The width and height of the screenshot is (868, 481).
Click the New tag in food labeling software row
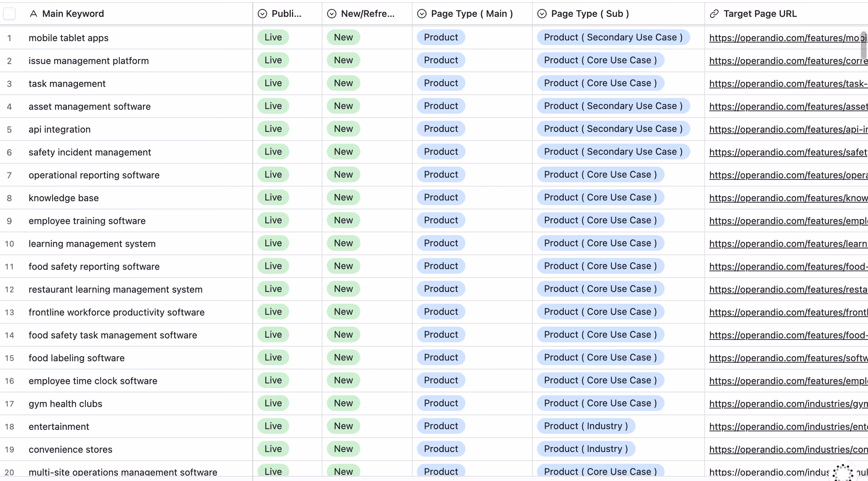pyautogui.click(x=343, y=357)
